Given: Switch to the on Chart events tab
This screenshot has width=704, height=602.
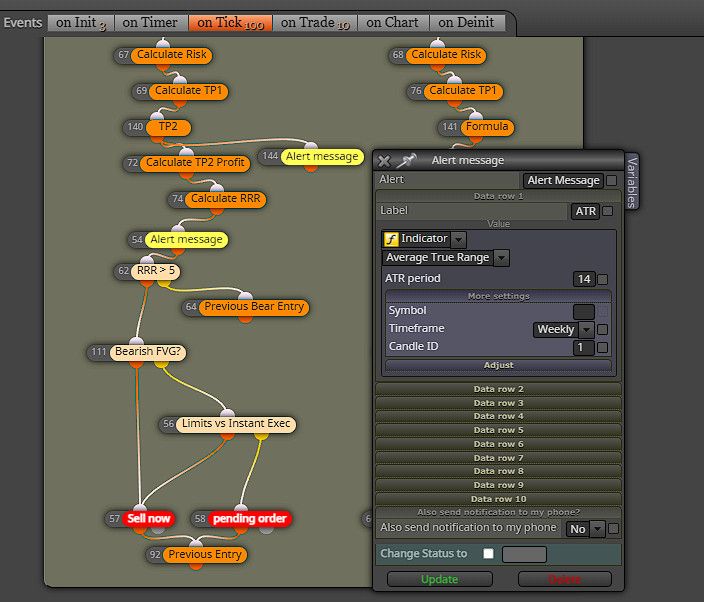Looking at the screenshot, I should pyautogui.click(x=392, y=23).
